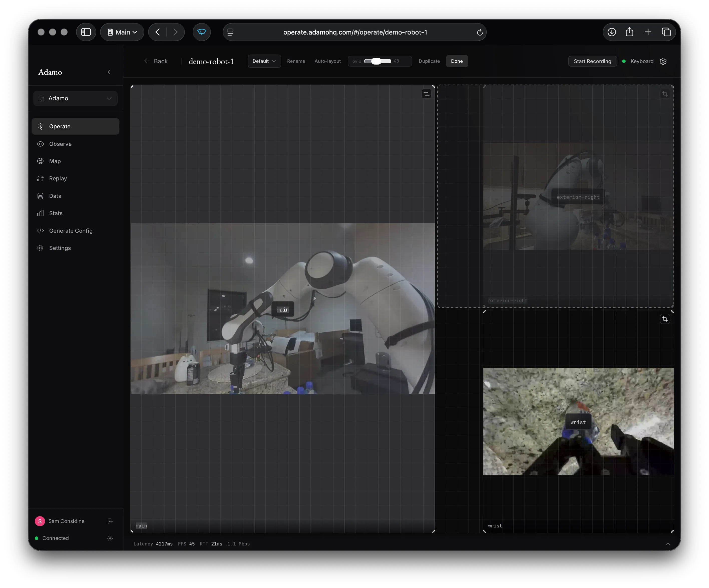Click Sam Considine user avatar
The image size is (709, 588).
40,521
